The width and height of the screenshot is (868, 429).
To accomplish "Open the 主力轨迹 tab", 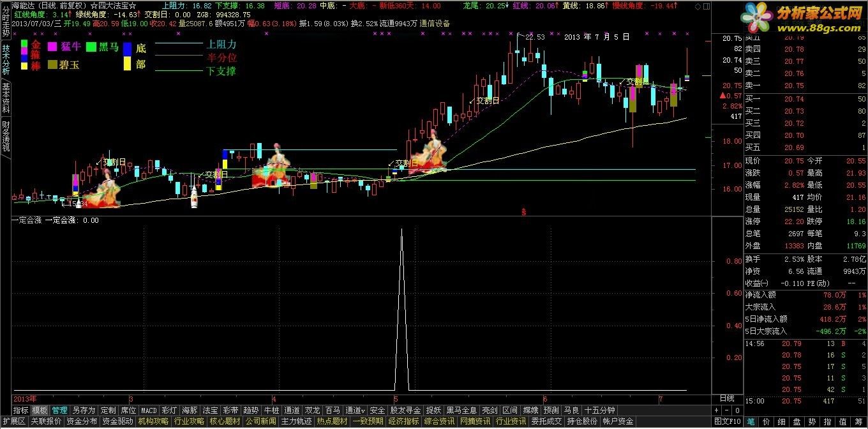I will coord(296,421).
